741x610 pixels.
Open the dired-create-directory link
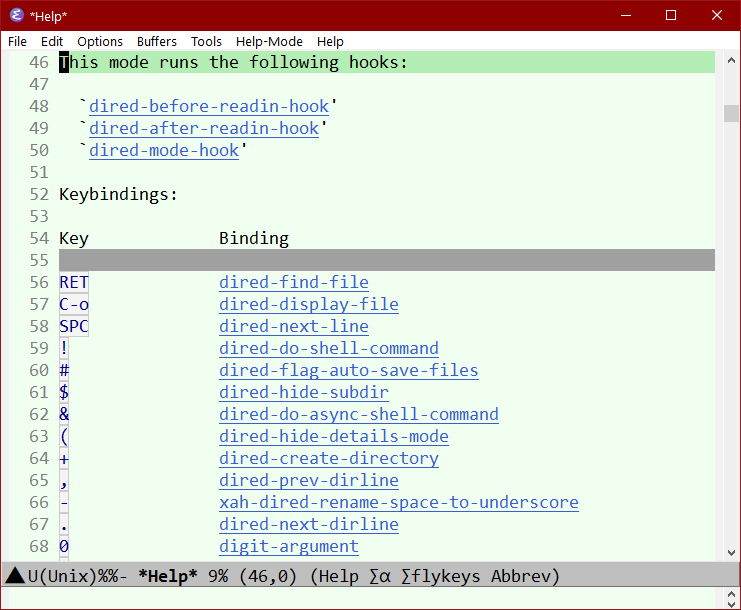pos(328,458)
